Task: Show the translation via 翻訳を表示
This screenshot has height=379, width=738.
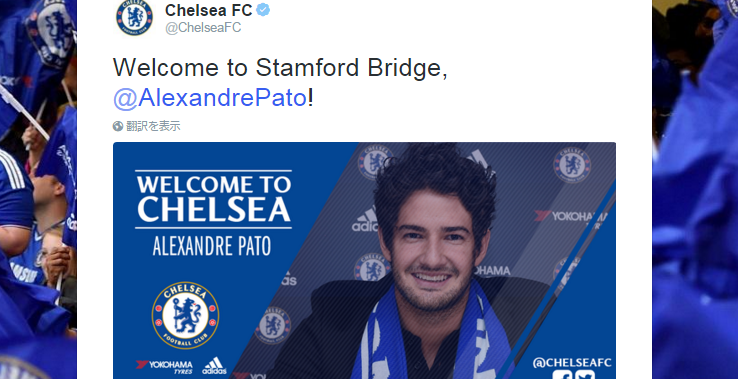Action: click(x=153, y=126)
